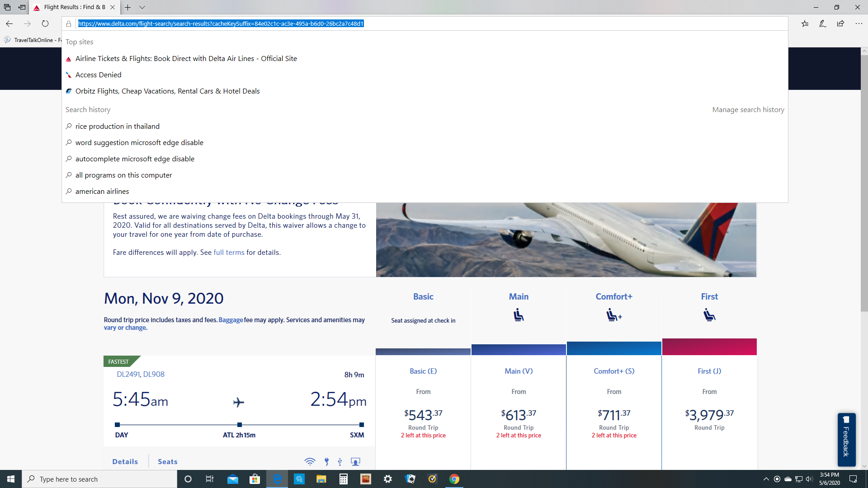
Task: Open Windows Start menu
Action: pyautogui.click(x=11, y=479)
